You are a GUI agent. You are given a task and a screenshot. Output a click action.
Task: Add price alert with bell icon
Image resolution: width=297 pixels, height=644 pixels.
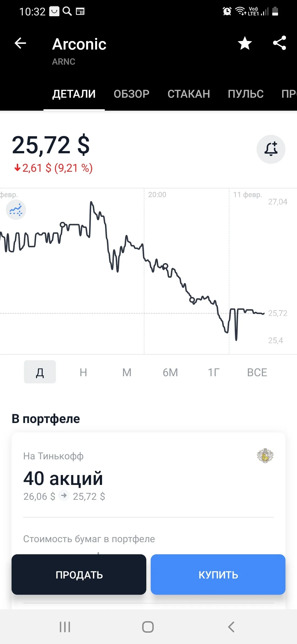271,149
